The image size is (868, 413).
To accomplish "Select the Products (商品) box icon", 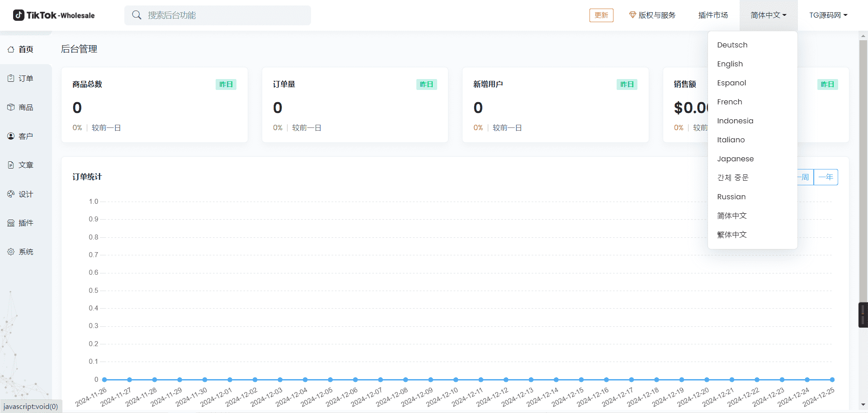I will point(11,107).
